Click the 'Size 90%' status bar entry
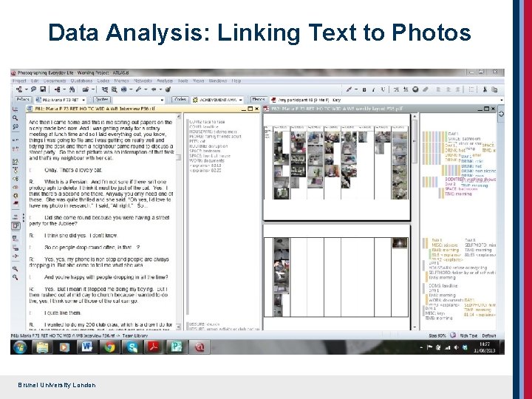The width and height of the screenshot is (532, 399). pyautogui.click(x=437, y=335)
